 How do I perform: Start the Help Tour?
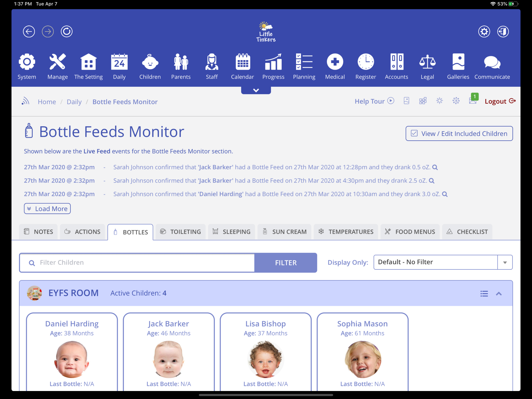click(x=374, y=101)
